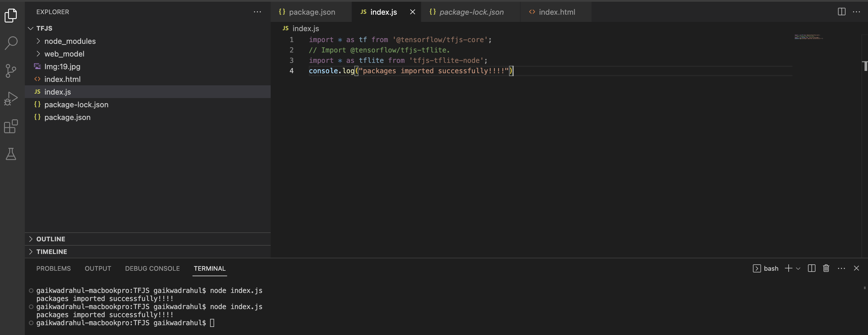Screen dimensions: 868x335
Task: Open Source Control view
Action: [x=11, y=71]
